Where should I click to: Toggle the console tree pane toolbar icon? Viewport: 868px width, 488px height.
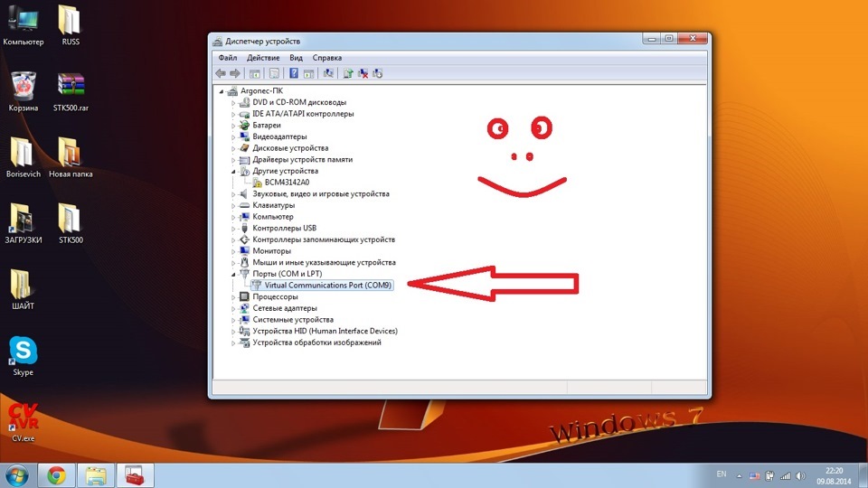click(x=255, y=73)
